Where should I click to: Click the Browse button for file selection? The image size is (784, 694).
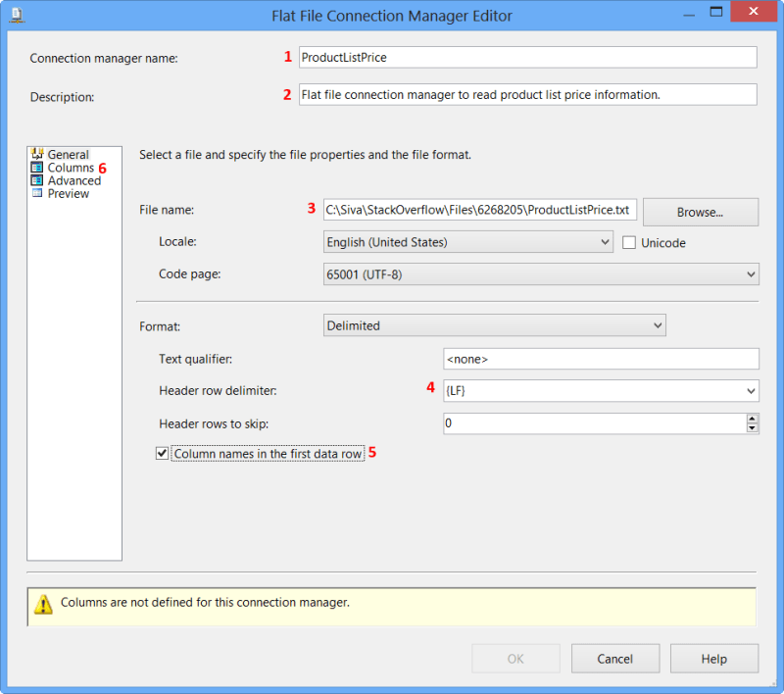coord(700,212)
